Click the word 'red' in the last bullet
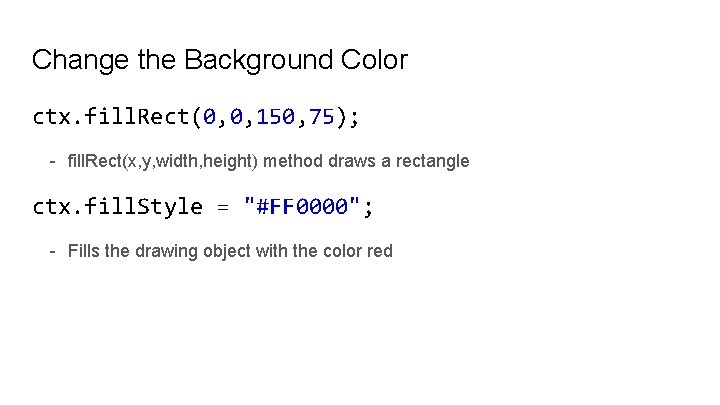Image resolution: width=720 pixels, height=405 pixels. tap(380, 251)
